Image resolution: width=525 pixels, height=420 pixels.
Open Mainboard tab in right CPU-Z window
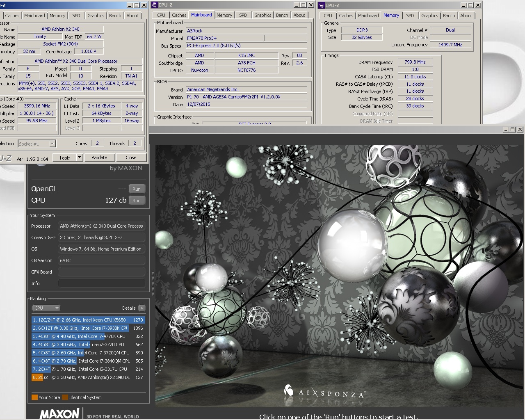(368, 16)
